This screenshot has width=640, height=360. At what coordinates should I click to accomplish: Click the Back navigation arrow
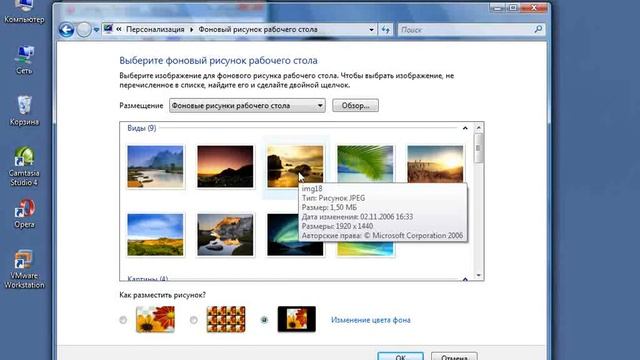66,30
